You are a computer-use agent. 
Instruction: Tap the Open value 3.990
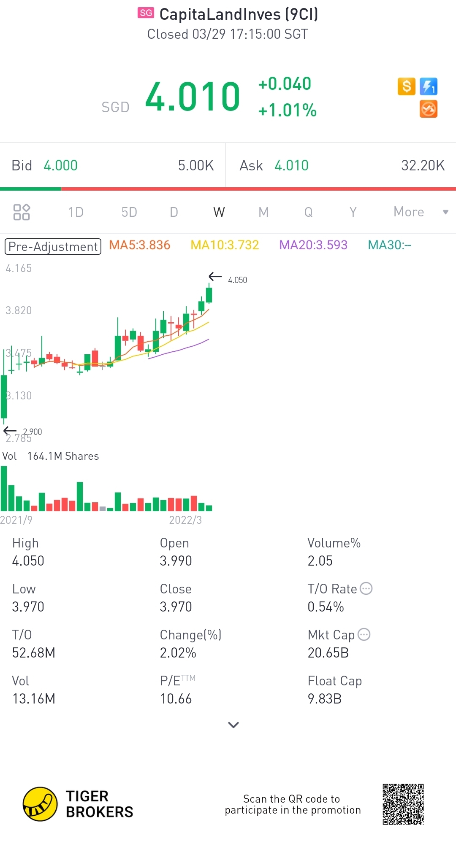pos(176,561)
